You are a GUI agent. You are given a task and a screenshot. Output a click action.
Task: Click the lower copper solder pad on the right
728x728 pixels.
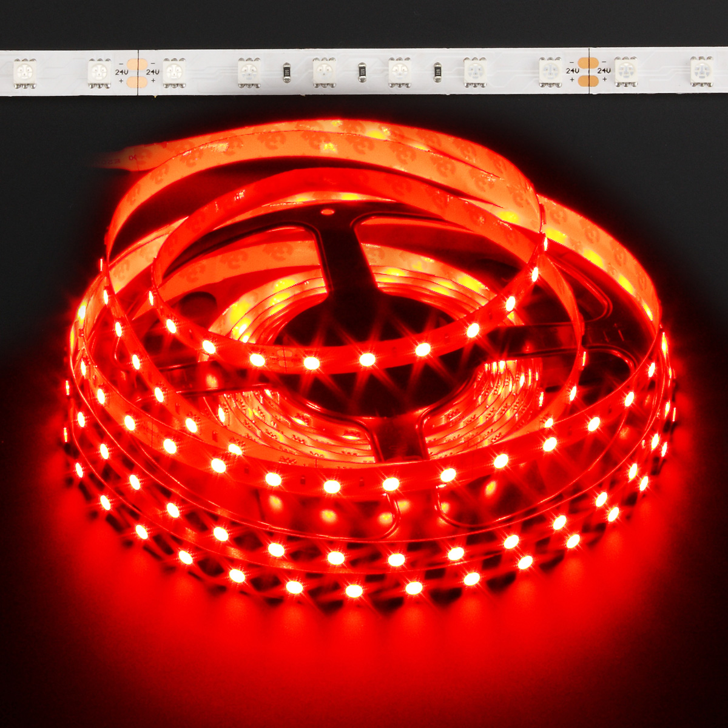pyautogui.click(x=588, y=81)
